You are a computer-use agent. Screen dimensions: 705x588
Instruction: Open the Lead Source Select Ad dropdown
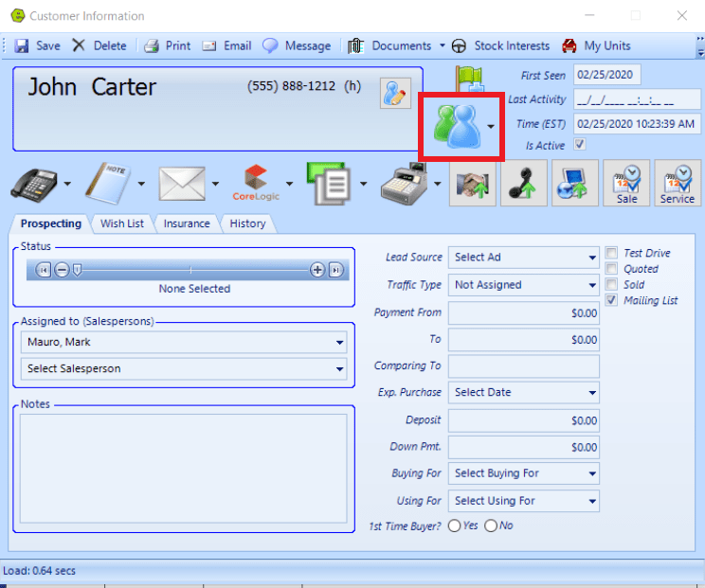[x=524, y=258]
